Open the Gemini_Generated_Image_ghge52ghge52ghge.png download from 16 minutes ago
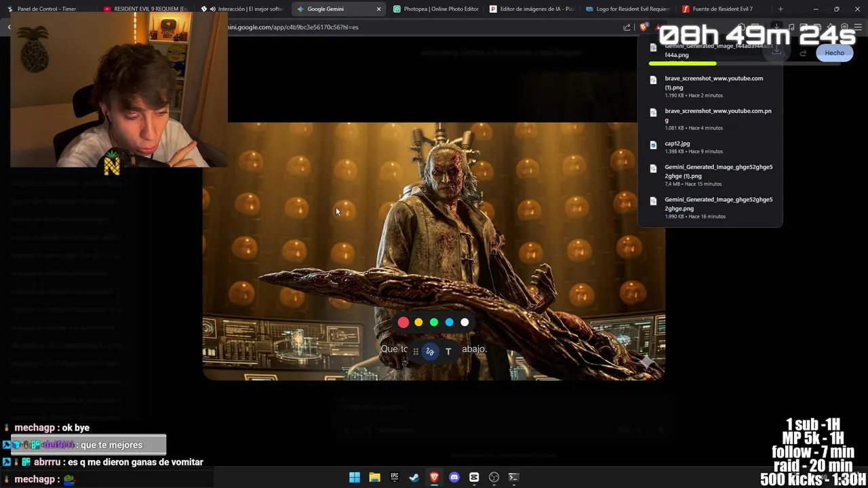 [x=710, y=208]
